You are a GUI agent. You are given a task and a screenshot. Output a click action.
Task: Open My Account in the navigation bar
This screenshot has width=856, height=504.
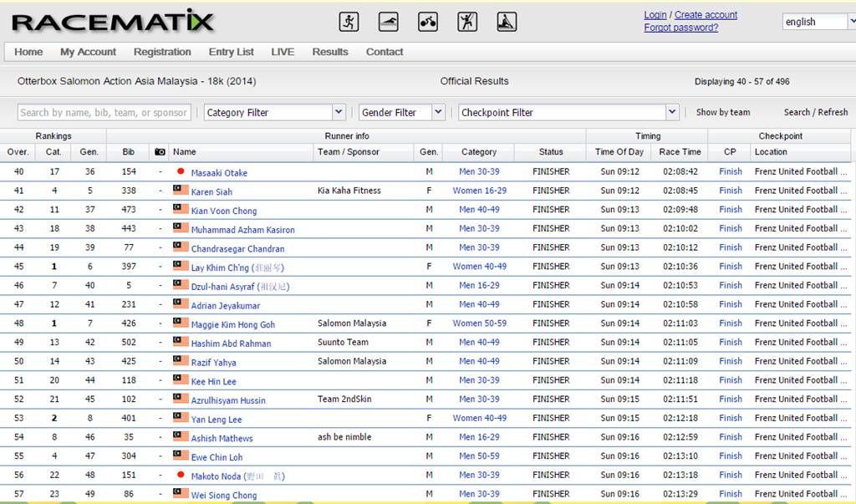pos(88,52)
